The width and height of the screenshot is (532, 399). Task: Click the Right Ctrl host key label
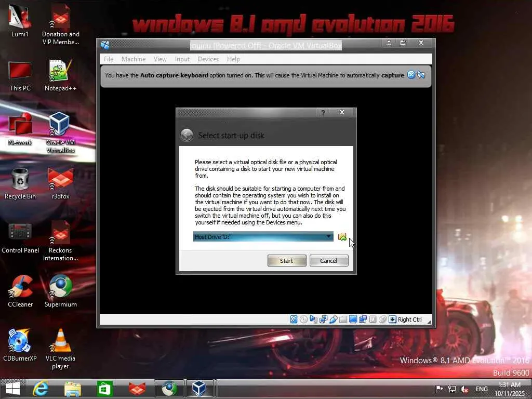click(409, 320)
